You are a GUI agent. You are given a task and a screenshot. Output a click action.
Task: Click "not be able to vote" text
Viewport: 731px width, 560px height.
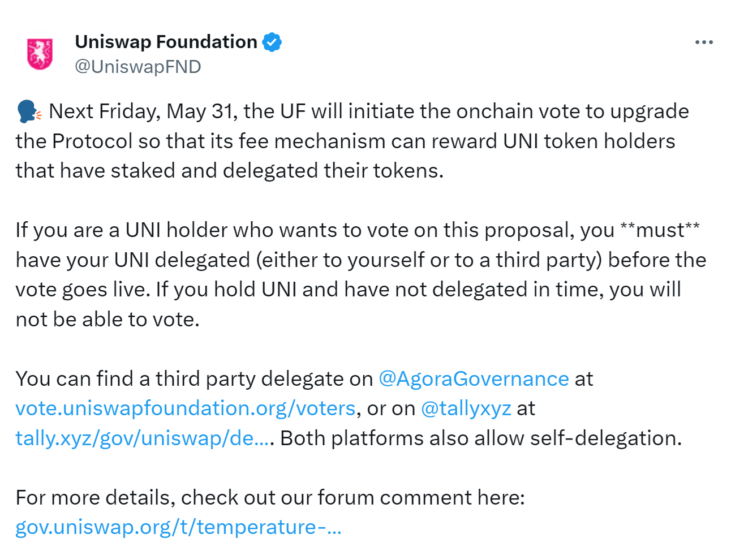[x=107, y=320]
